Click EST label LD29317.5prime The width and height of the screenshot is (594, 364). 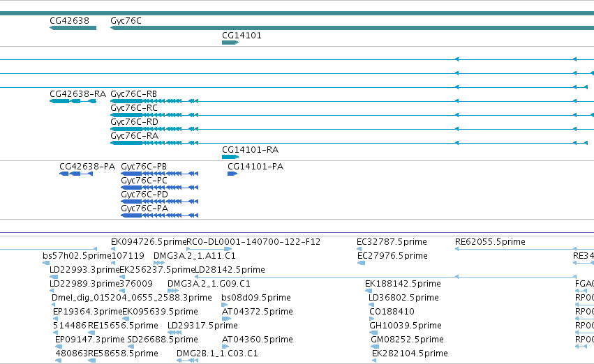pyautogui.click(x=202, y=326)
